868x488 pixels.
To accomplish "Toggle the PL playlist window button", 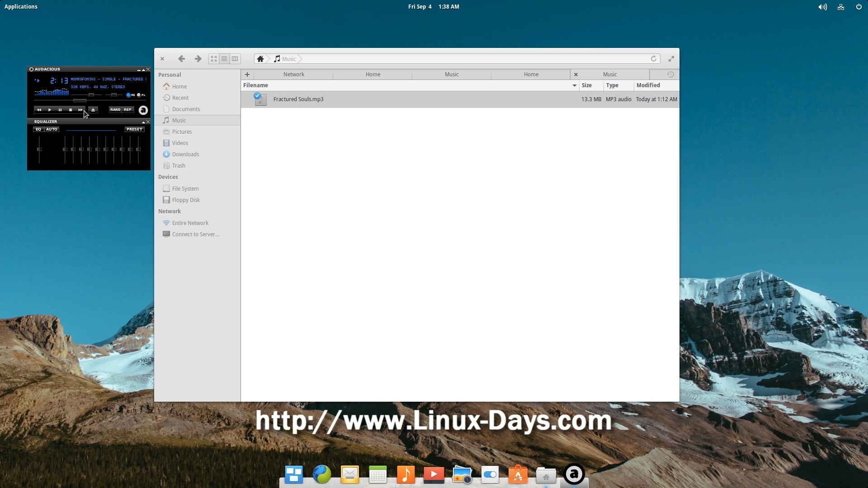I will (x=139, y=95).
